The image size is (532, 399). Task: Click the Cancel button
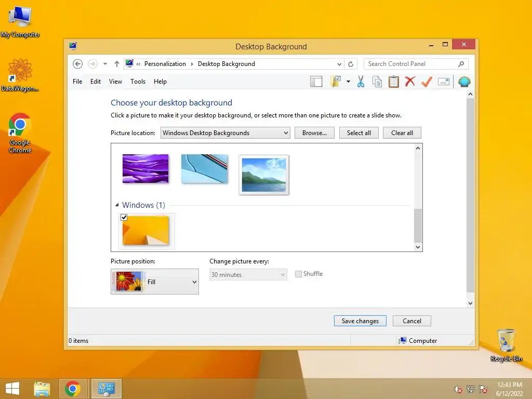(412, 321)
